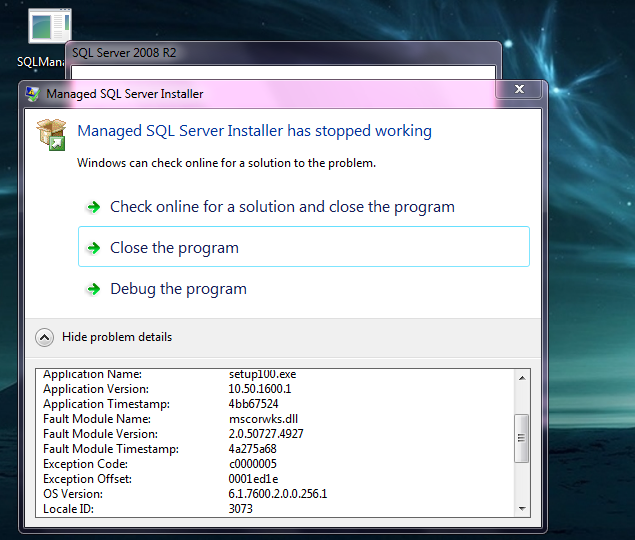Select the 10.50.1600.1 application version value
The image size is (635, 540).
[x=260, y=389]
